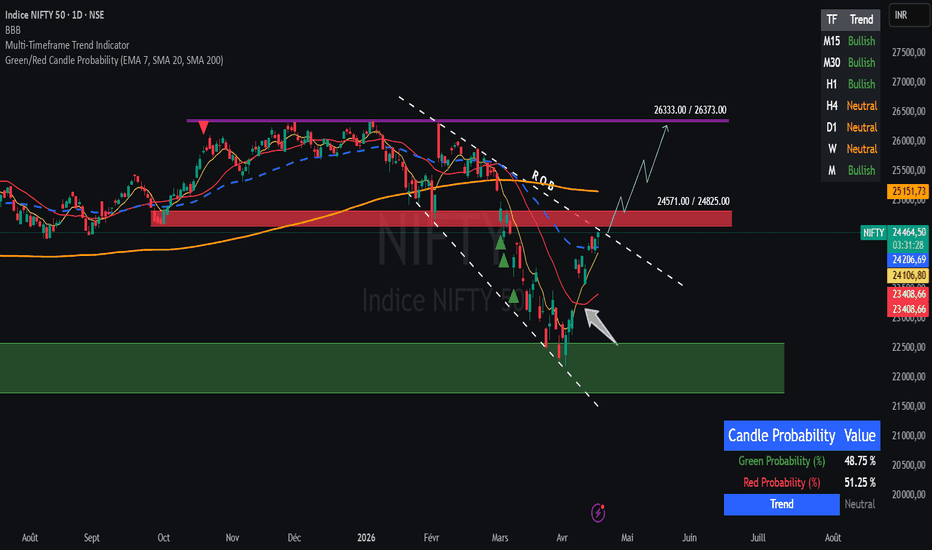
Task: Click Sept on the time axis
Action: pos(92,538)
